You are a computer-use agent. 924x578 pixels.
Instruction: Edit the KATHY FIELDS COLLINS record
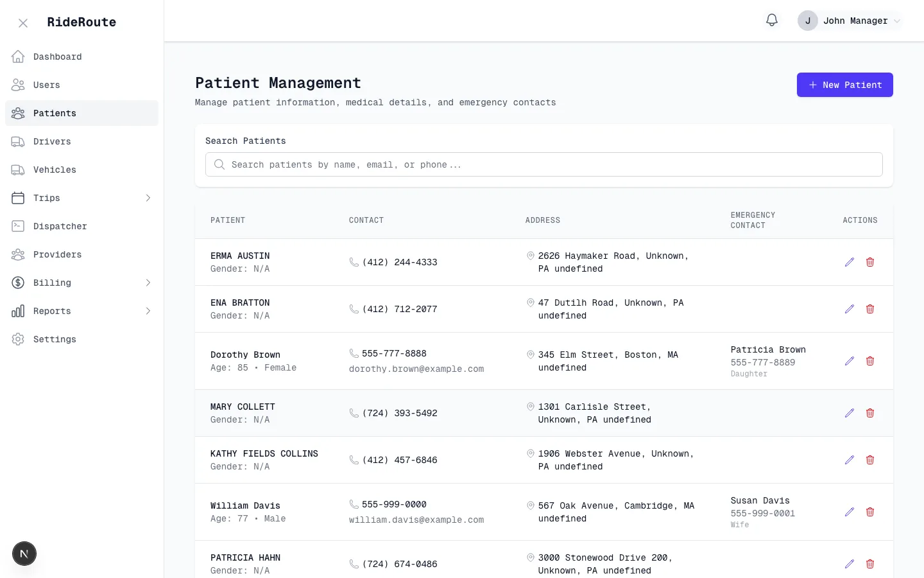(x=850, y=460)
